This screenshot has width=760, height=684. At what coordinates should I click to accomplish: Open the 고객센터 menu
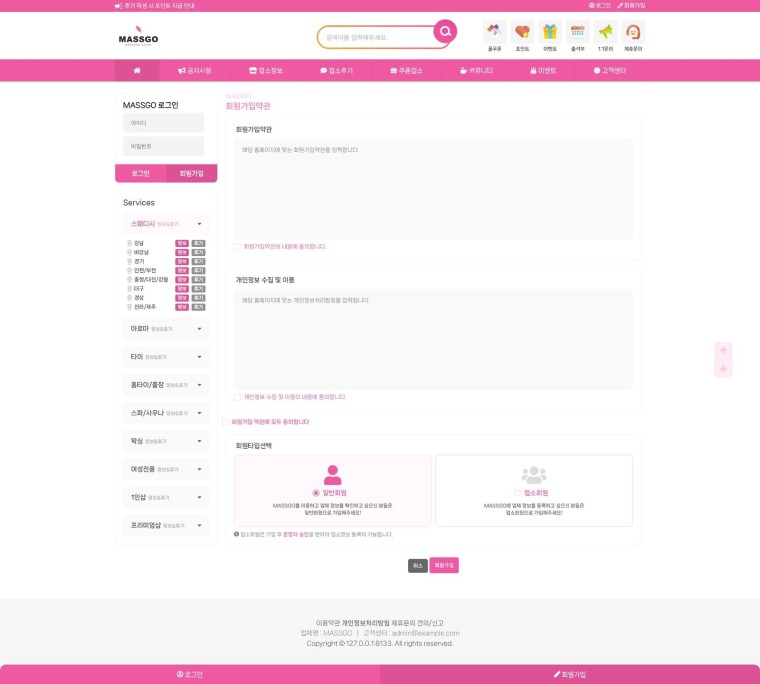[610, 70]
